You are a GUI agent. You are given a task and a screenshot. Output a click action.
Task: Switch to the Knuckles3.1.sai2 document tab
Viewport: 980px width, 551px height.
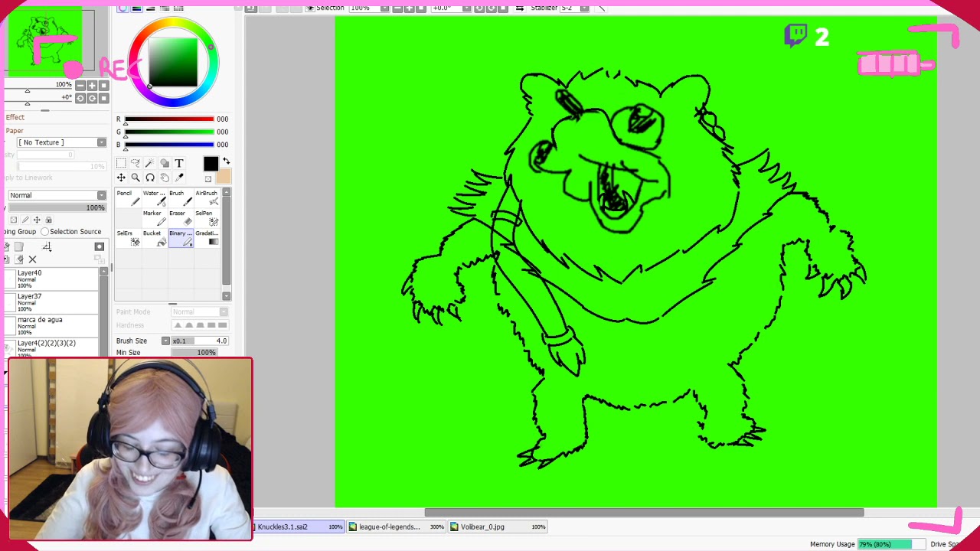[x=298, y=527]
